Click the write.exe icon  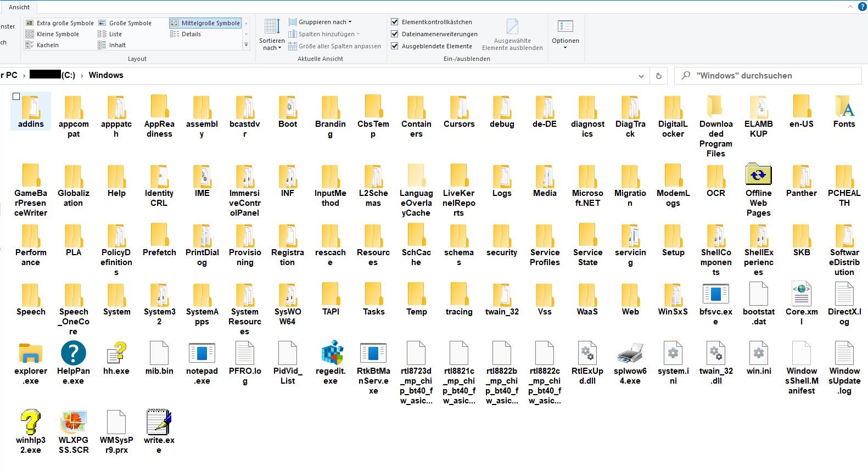159,422
